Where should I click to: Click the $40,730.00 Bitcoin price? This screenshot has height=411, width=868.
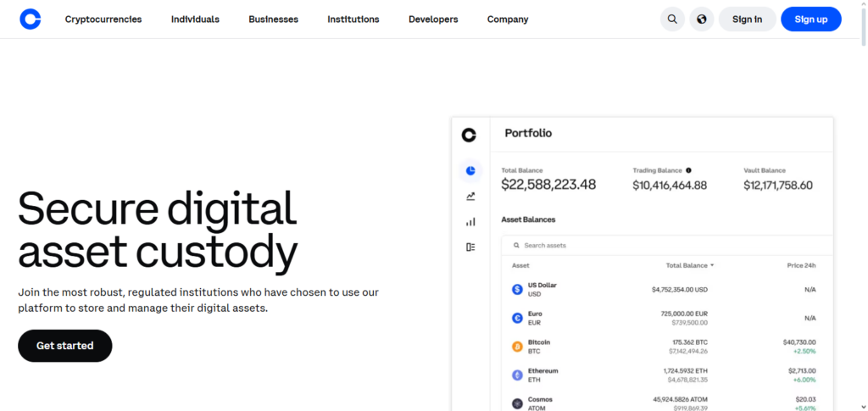[799, 342]
